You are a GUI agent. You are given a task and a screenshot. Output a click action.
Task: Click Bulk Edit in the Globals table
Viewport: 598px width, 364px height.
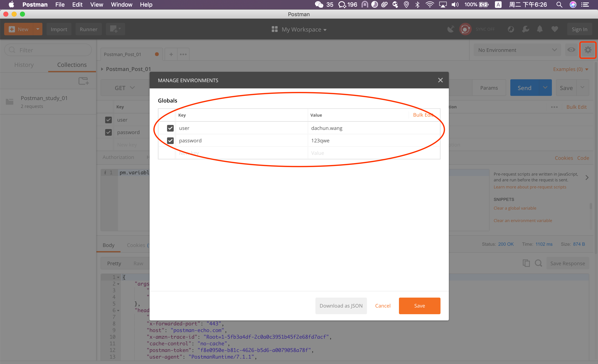[423, 115]
